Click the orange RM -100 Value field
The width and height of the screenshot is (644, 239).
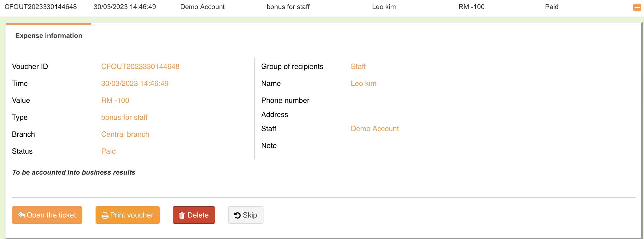pos(115,100)
